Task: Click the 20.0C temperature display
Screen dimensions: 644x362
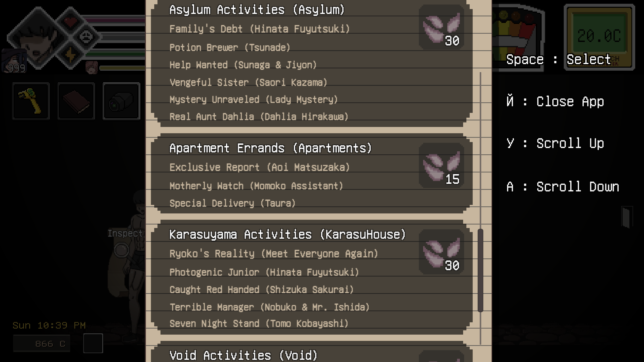Action: pyautogui.click(x=599, y=36)
